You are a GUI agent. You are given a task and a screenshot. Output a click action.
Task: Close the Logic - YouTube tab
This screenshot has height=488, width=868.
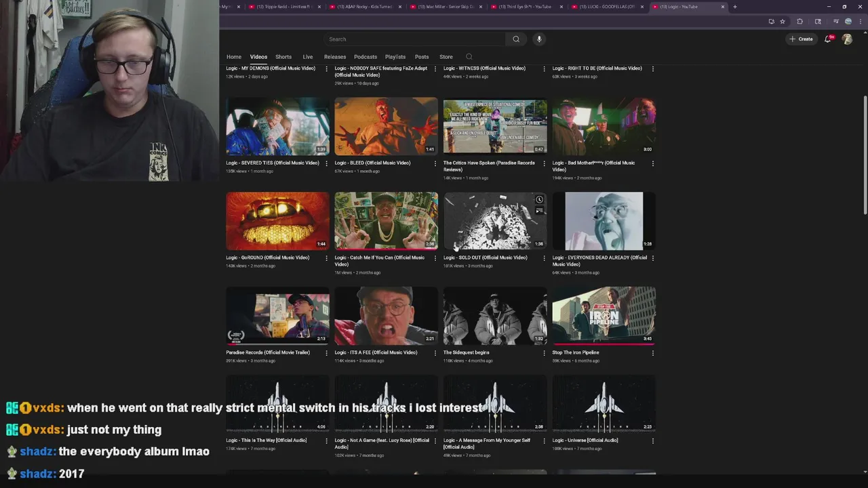[x=723, y=7]
